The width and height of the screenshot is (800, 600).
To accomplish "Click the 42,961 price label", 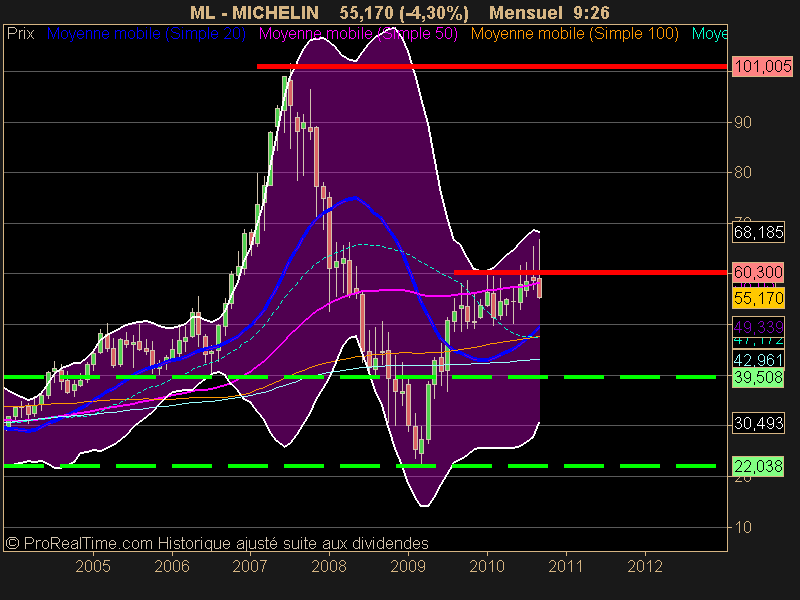I will pyautogui.click(x=758, y=360).
